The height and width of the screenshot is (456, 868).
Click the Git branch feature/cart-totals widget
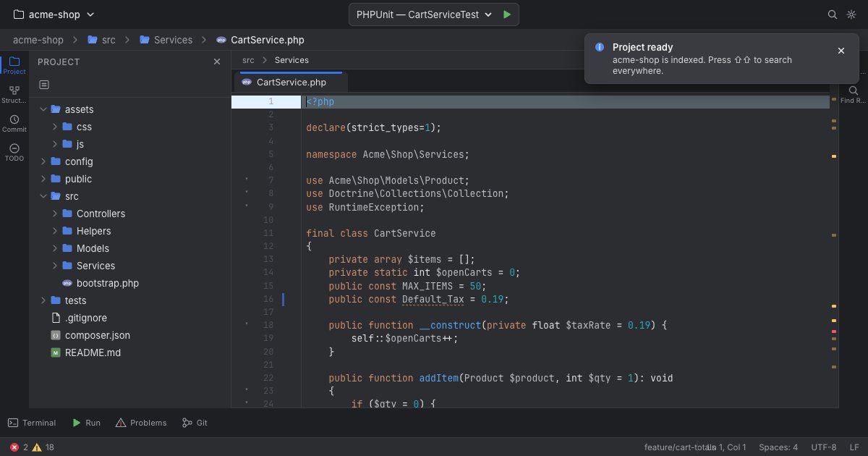tap(677, 447)
